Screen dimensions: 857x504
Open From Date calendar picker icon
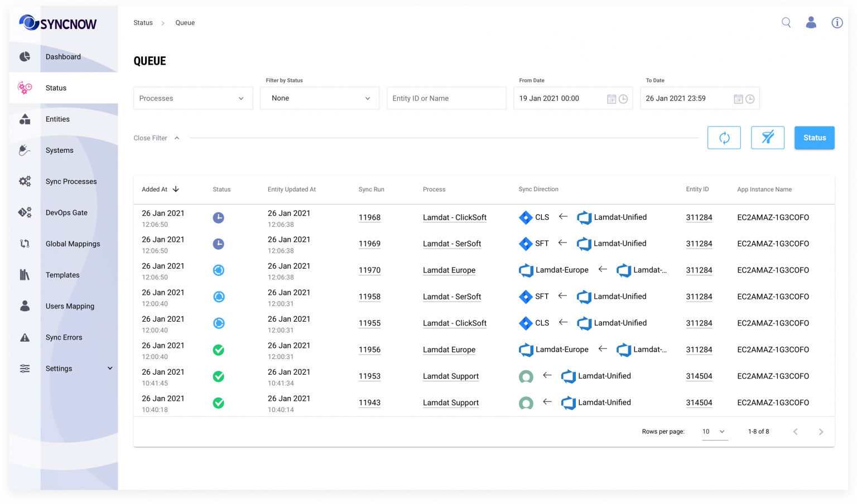point(612,99)
